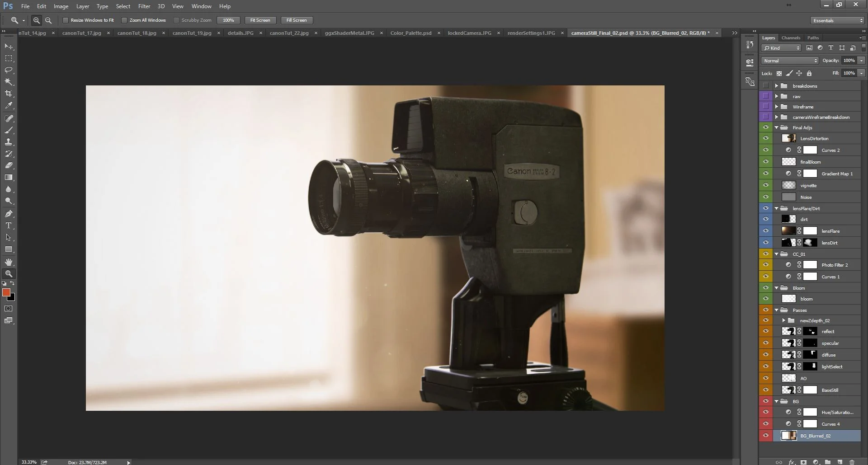Image resolution: width=868 pixels, height=465 pixels.
Task: Open the Filter menu
Action: [x=144, y=6]
